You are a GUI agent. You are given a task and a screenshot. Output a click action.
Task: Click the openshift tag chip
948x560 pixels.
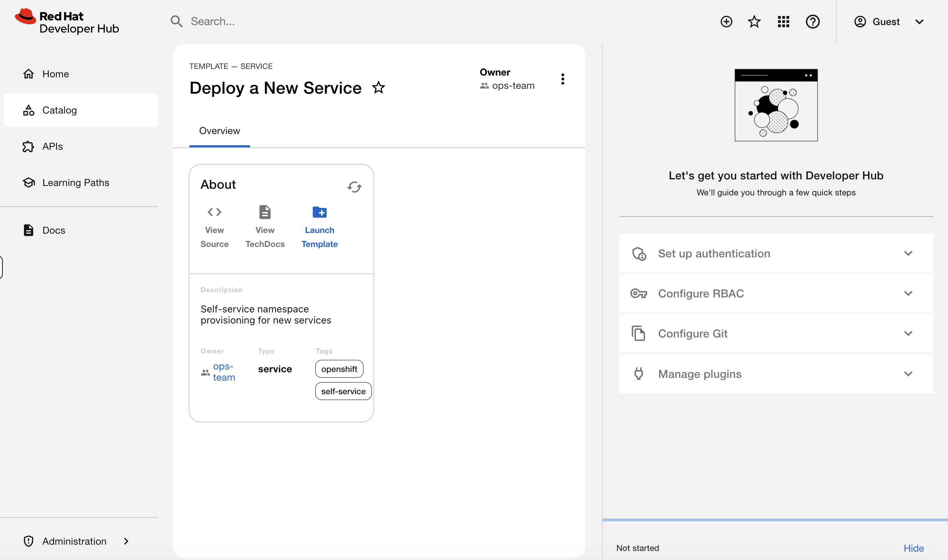[339, 369]
